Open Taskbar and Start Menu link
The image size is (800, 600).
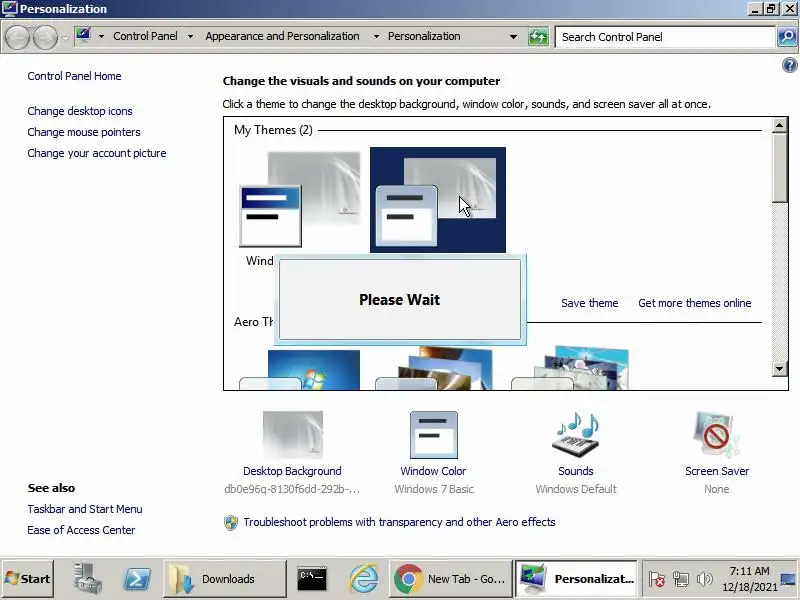pos(85,509)
